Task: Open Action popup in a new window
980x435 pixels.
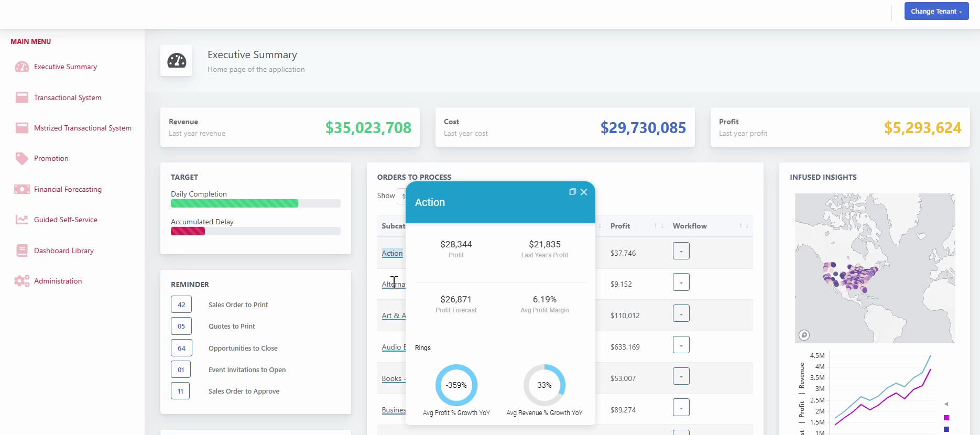Action: tap(572, 192)
